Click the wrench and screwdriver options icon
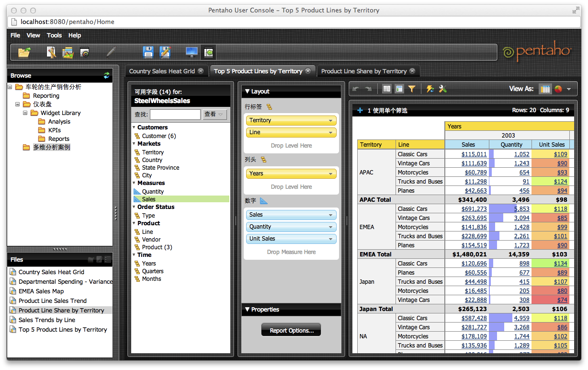Viewport: 588px width, 370px height. coord(443,89)
